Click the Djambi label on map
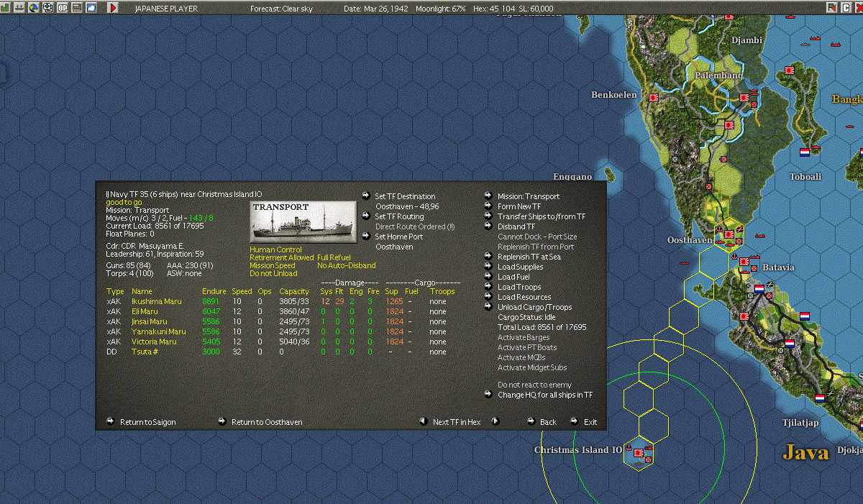This screenshot has height=504, width=863. [x=746, y=40]
